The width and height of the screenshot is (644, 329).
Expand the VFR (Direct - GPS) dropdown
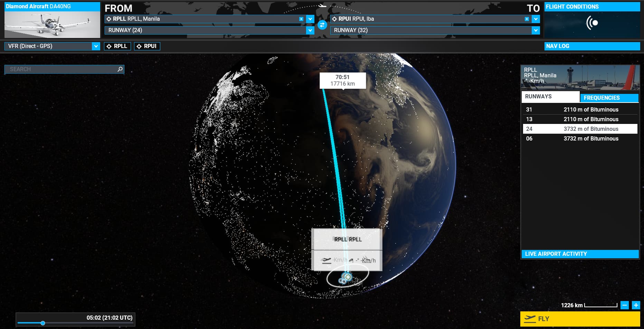96,46
